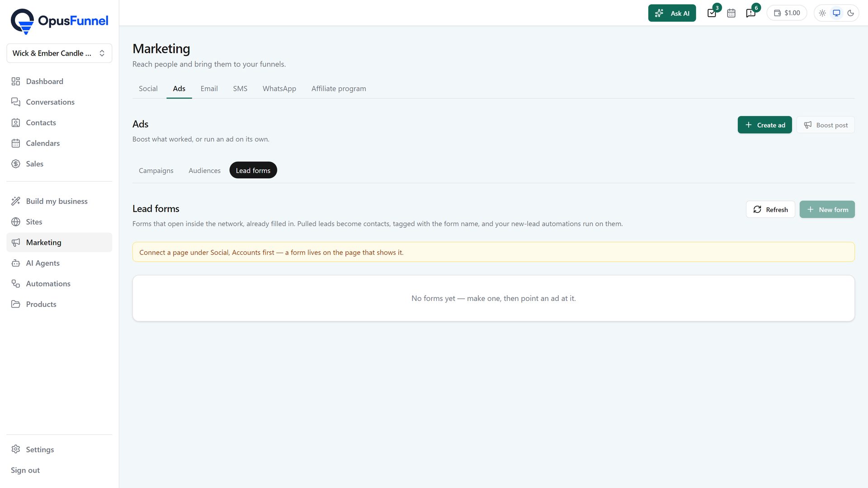Image resolution: width=868 pixels, height=488 pixels.
Task: Click the "Marketing" page heading
Action: 161,48
